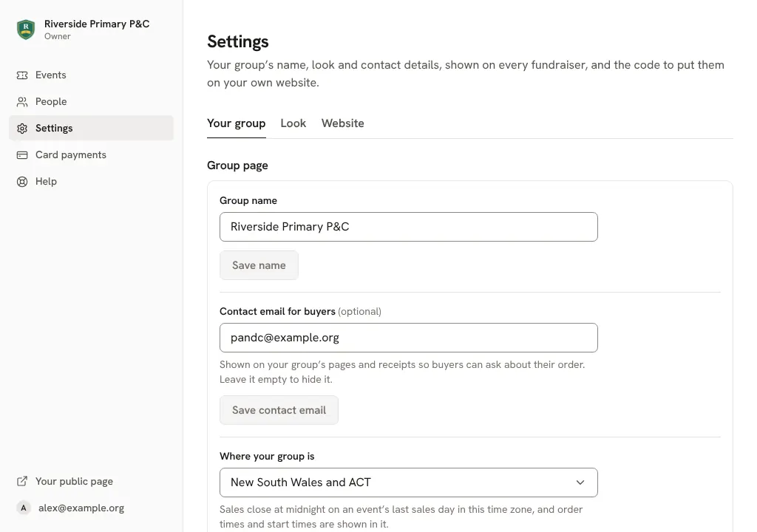Click the Riverside Primary shield logo
This screenshot has width=757, height=532.
26,30
